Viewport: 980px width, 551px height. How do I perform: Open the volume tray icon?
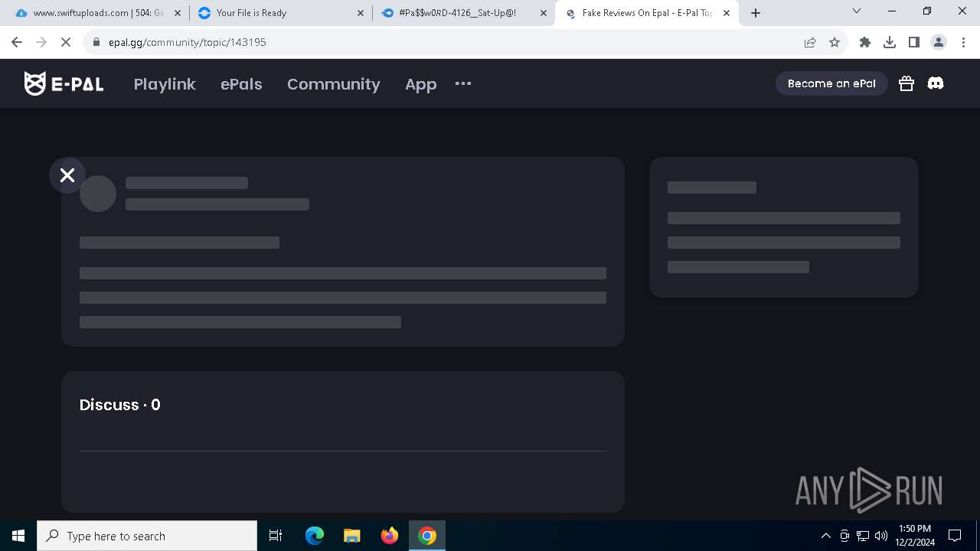point(881,536)
